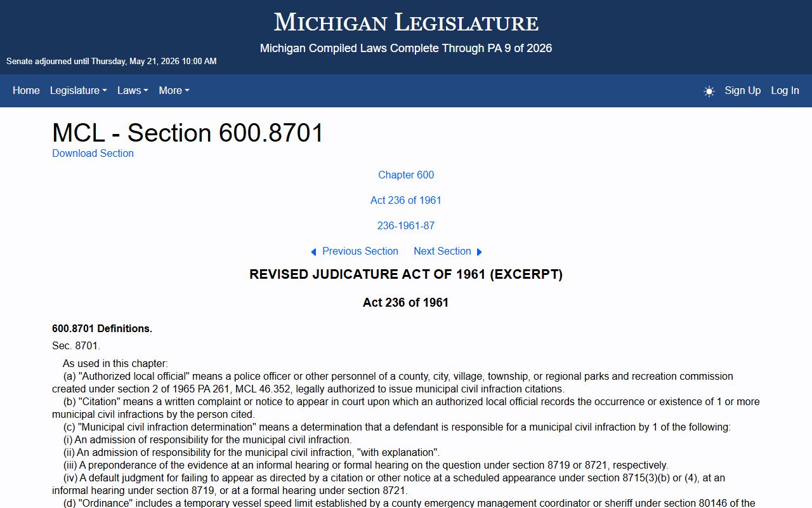Click the (b) "Citation" definition text
This screenshot has height=508, width=812.
tap(406, 408)
